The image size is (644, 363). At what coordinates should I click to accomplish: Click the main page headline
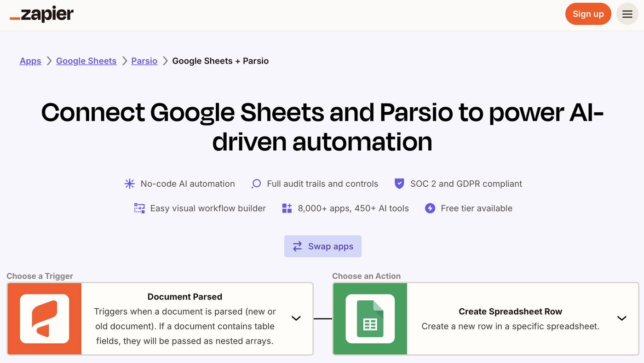tap(322, 127)
